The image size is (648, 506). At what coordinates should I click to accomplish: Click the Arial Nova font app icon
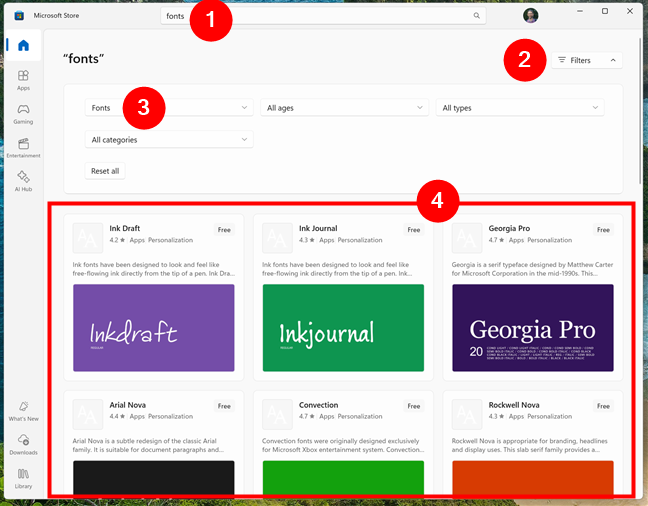(88, 415)
